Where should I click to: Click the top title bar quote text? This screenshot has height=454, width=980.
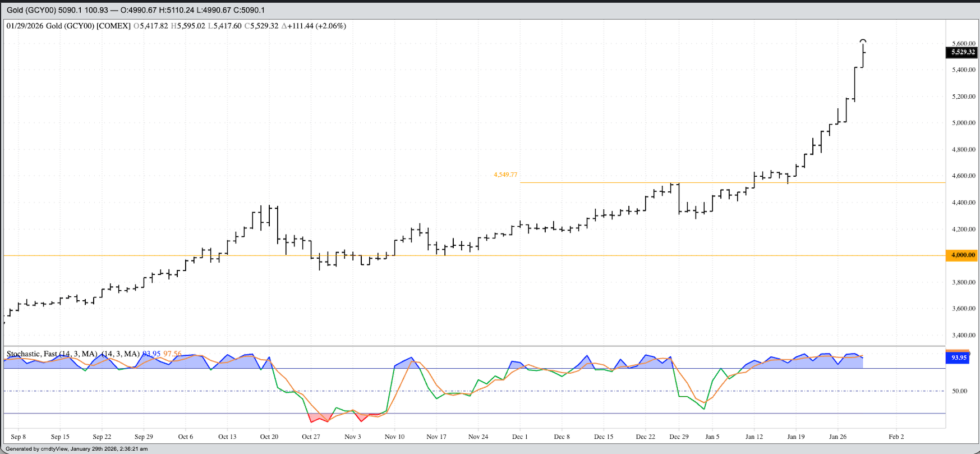coord(136,10)
